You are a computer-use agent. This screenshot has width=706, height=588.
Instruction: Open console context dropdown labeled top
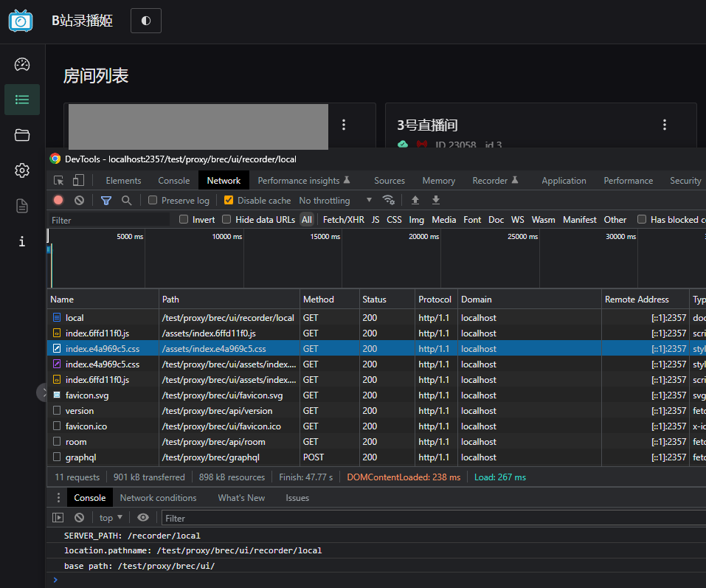(x=111, y=518)
